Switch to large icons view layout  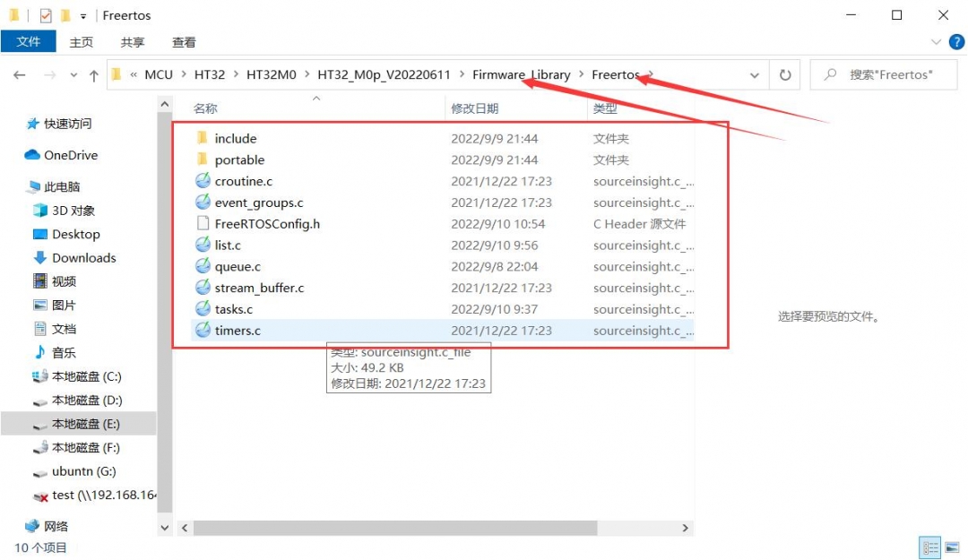tap(952, 547)
